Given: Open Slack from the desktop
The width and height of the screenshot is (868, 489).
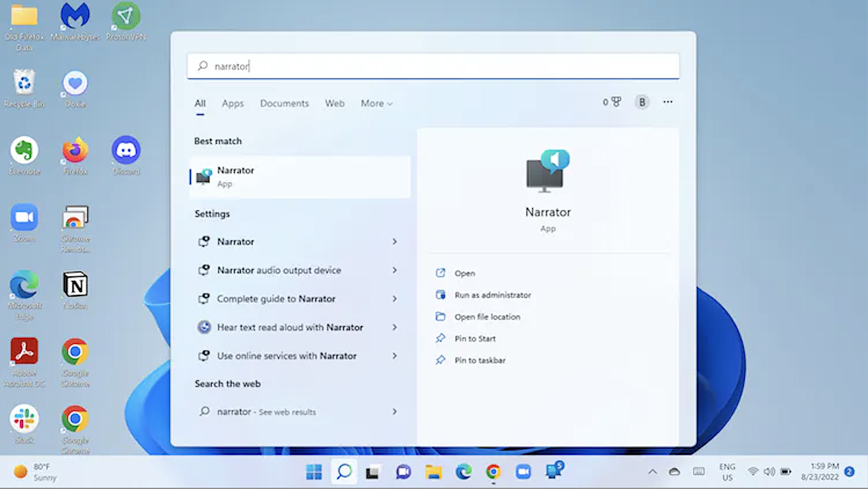Looking at the screenshot, I should tap(24, 419).
